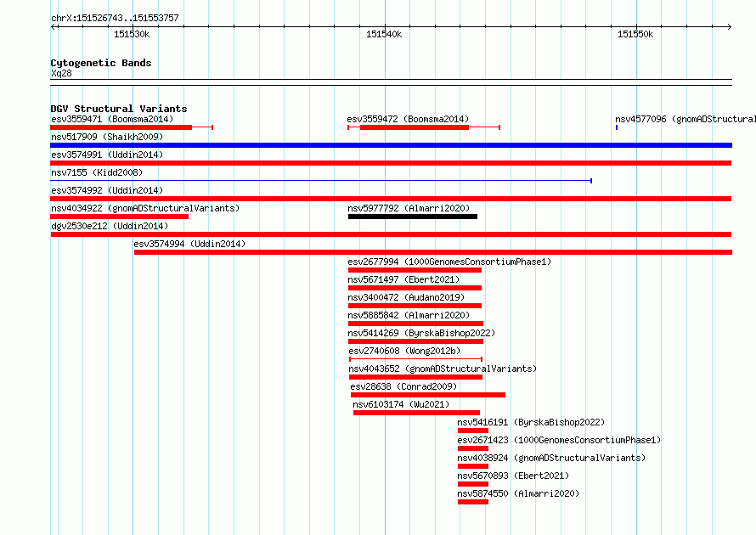Open the nsv3400472 (Audano2019) label
Viewport: 756px width, 535px height.
[x=406, y=297]
